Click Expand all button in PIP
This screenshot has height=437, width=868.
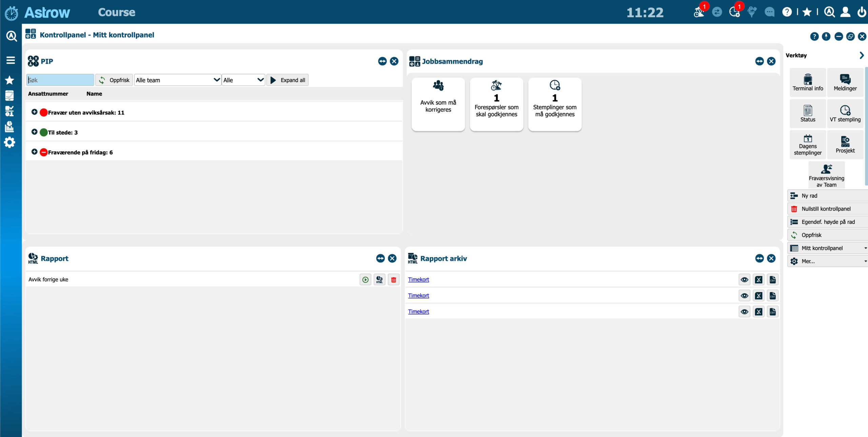(x=288, y=80)
